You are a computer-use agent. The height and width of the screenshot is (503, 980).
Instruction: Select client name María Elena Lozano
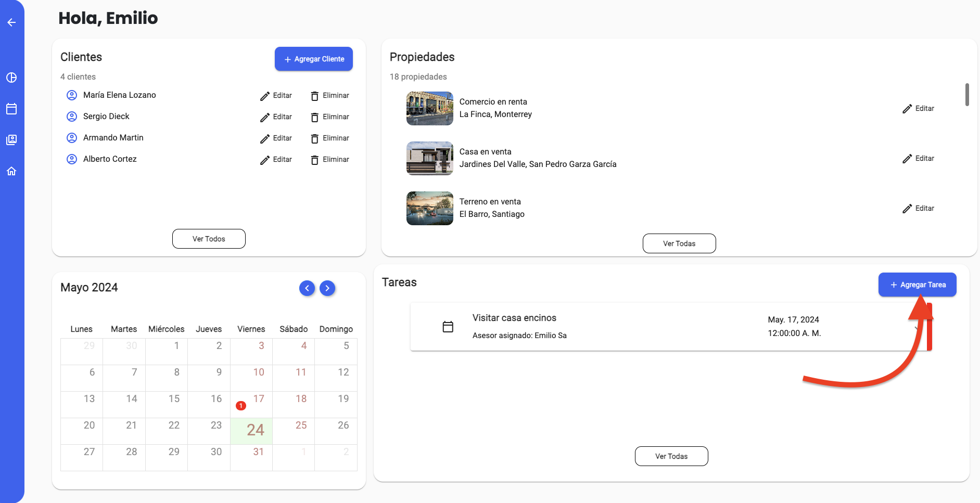pos(120,95)
